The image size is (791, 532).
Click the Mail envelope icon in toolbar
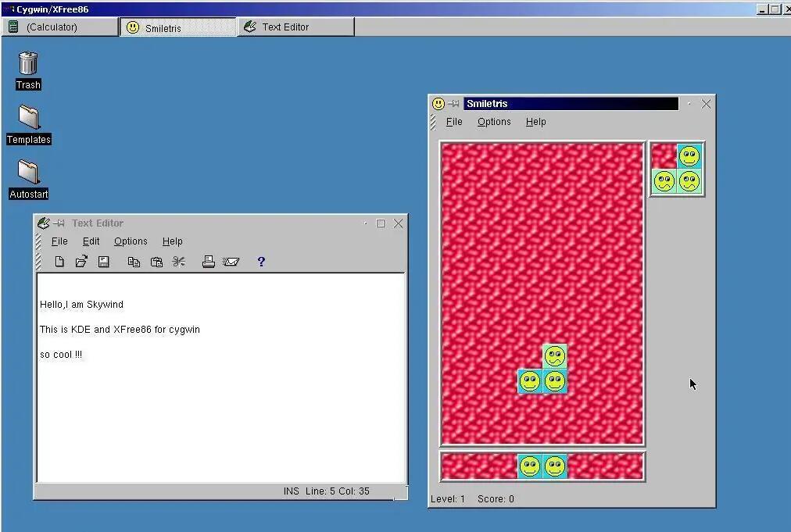coord(231,262)
